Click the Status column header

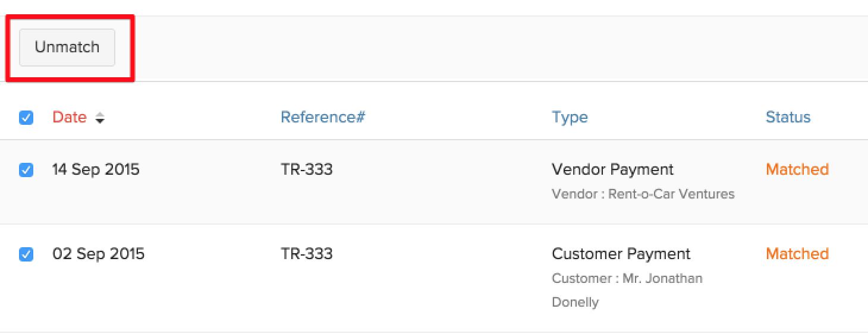[x=788, y=117]
